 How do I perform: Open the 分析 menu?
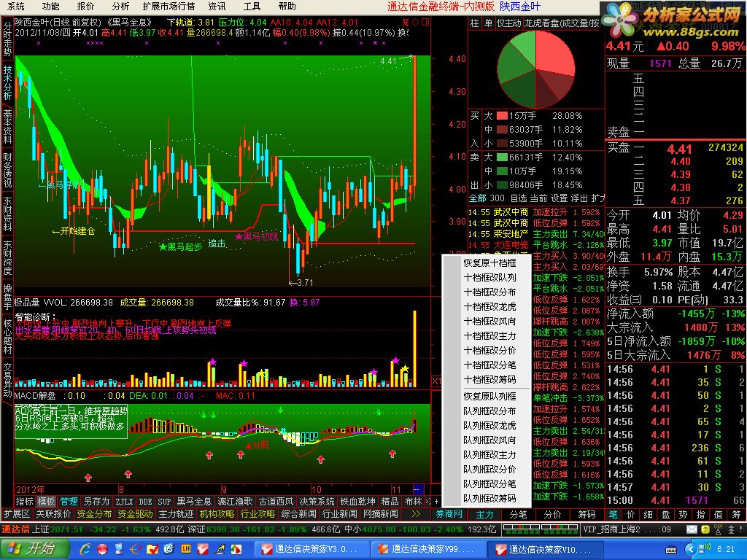[120, 6]
